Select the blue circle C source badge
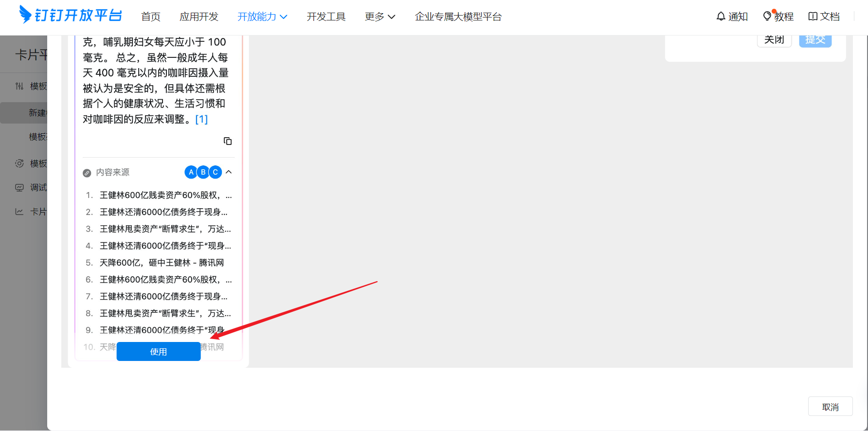This screenshot has height=431, width=868. pos(215,172)
